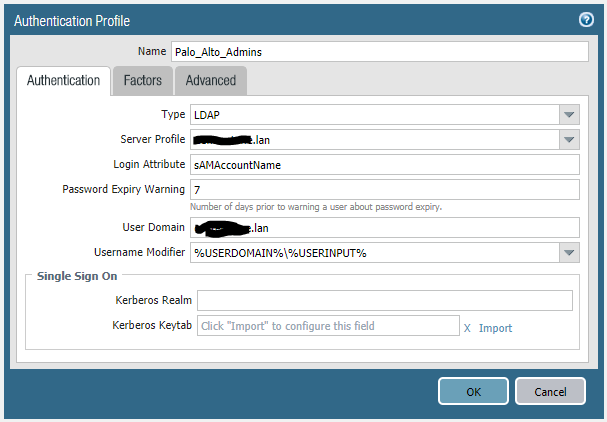Confirm with the OK button
The height and width of the screenshot is (422, 607).
click(x=473, y=391)
